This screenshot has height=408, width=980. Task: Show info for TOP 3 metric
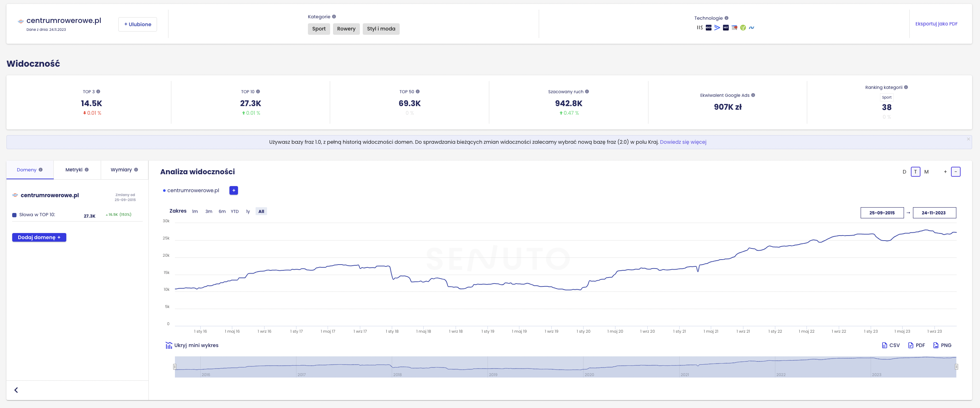[98, 91]
